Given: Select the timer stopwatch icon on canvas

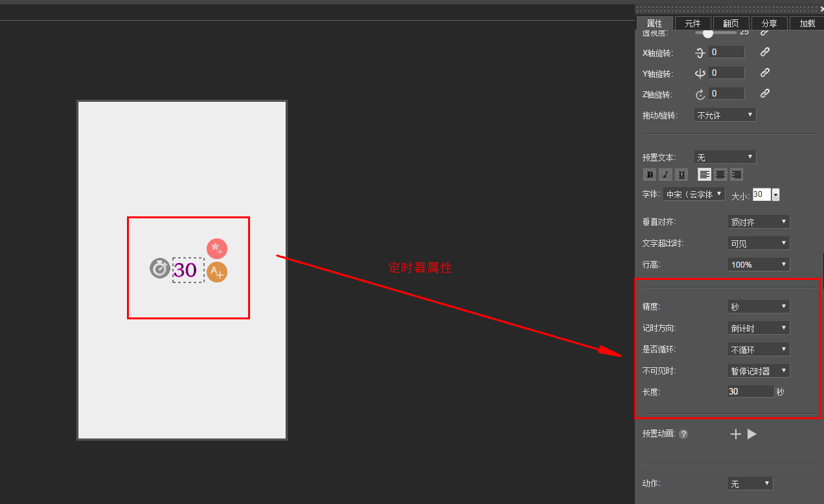Looking at the screenshot, I should coord(160,268).
